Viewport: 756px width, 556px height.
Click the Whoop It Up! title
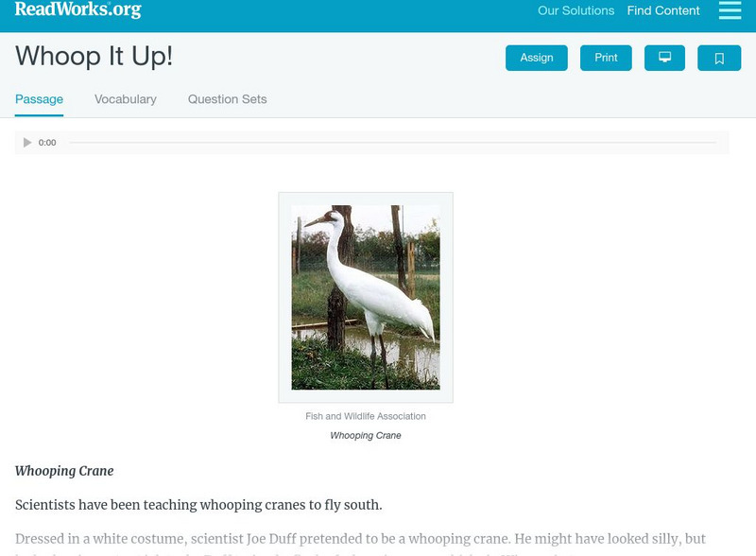coord(94,56)
